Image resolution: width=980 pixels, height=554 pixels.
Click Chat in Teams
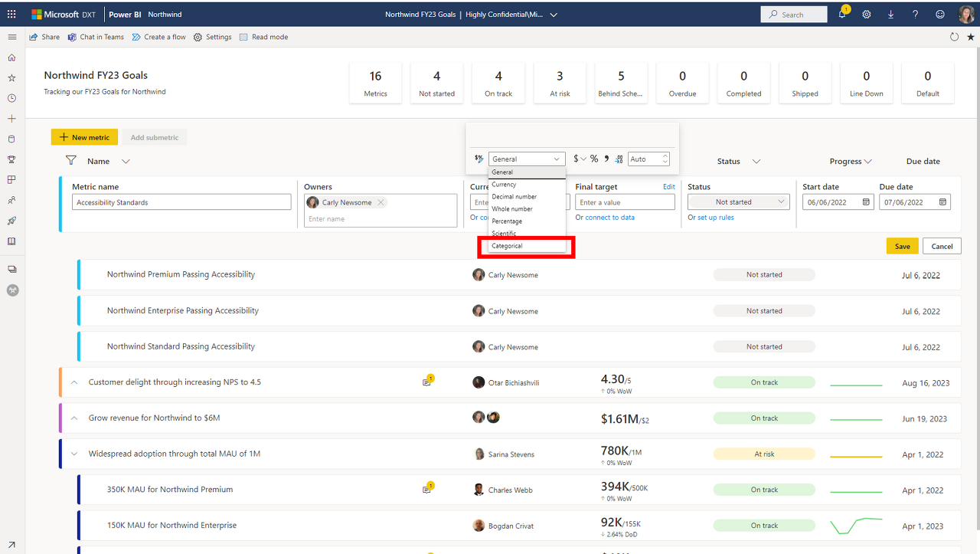pyautogui.click(x=96, y=37)
